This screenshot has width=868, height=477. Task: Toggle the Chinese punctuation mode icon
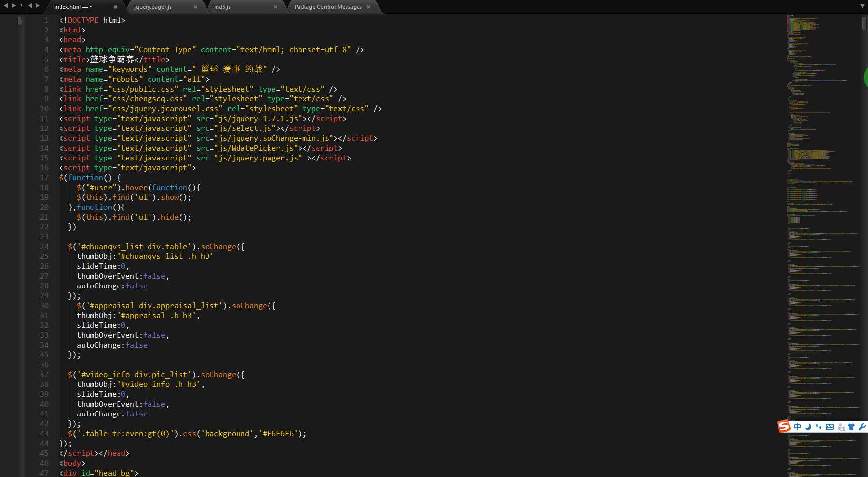tap(818, 427)
